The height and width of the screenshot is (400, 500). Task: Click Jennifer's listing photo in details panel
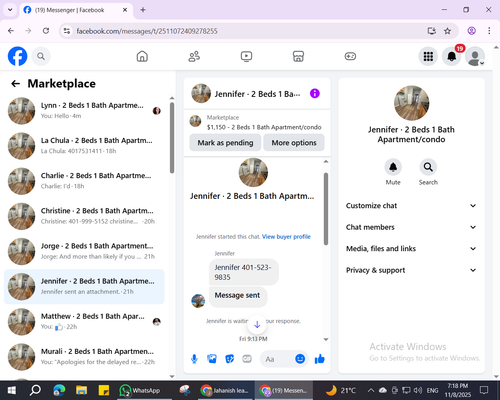(x=411, y=103)
